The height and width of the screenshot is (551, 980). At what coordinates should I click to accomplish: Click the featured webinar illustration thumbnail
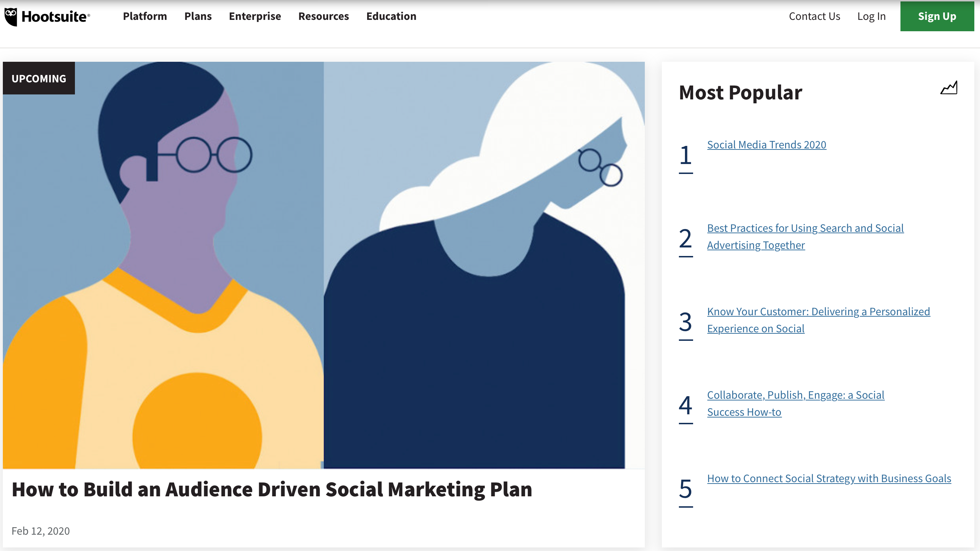(324, 265)
